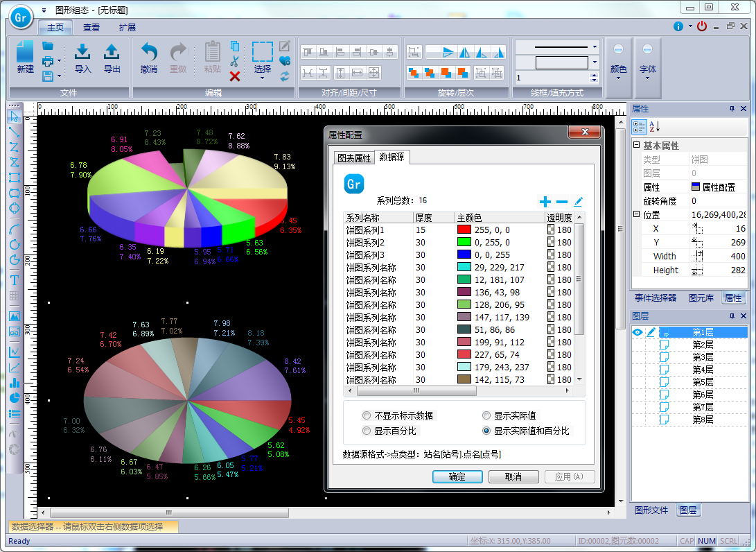Toggle eye visibility of 第1层
756x552 pixels.
(x=638, y=332)
